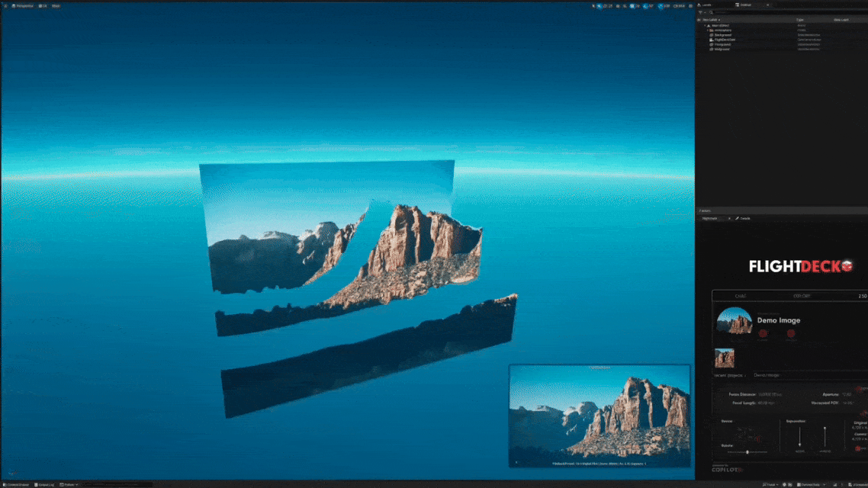Viewport: 868px width, 488px height.
Task: Collapse the Main (Editor) level tree
Action: 706,25
